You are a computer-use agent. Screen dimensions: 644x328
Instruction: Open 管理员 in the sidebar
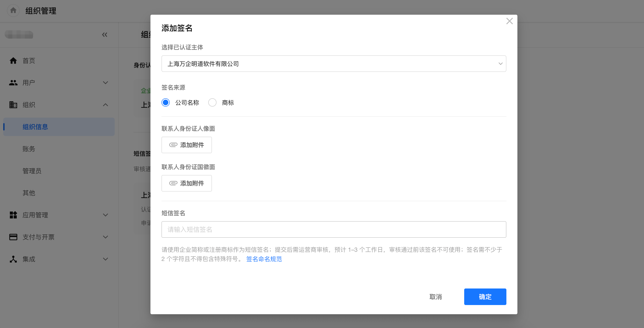(32, 171)
